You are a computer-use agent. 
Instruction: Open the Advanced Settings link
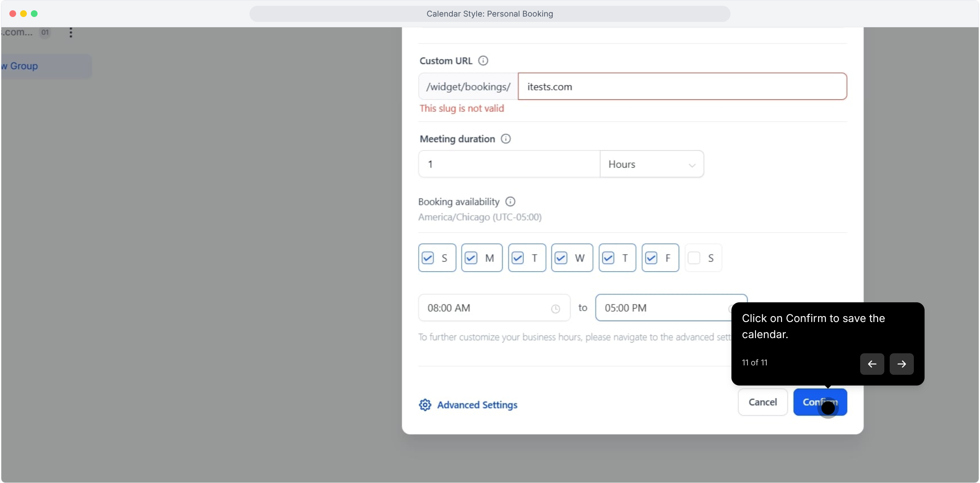477,405
